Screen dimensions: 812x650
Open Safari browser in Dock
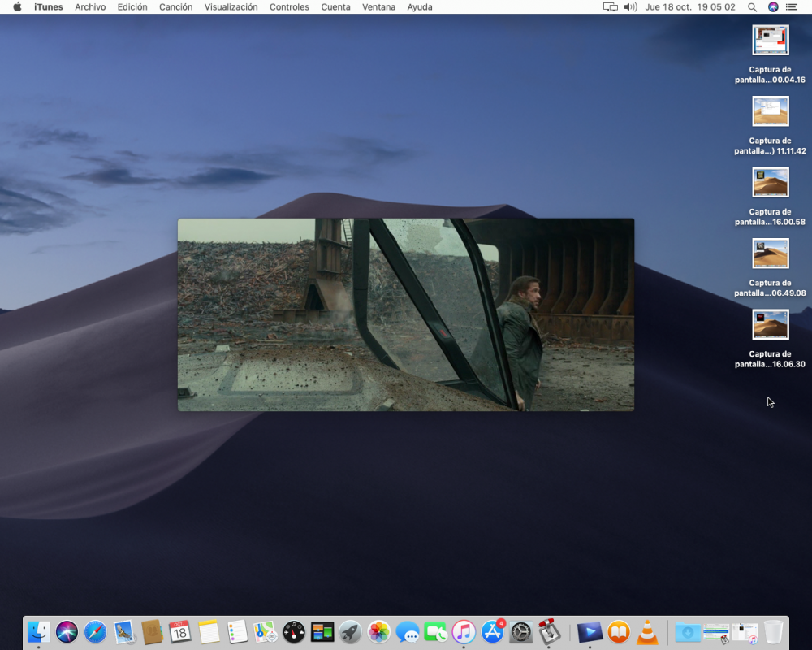pyautogui.click(x=95, y=632)
